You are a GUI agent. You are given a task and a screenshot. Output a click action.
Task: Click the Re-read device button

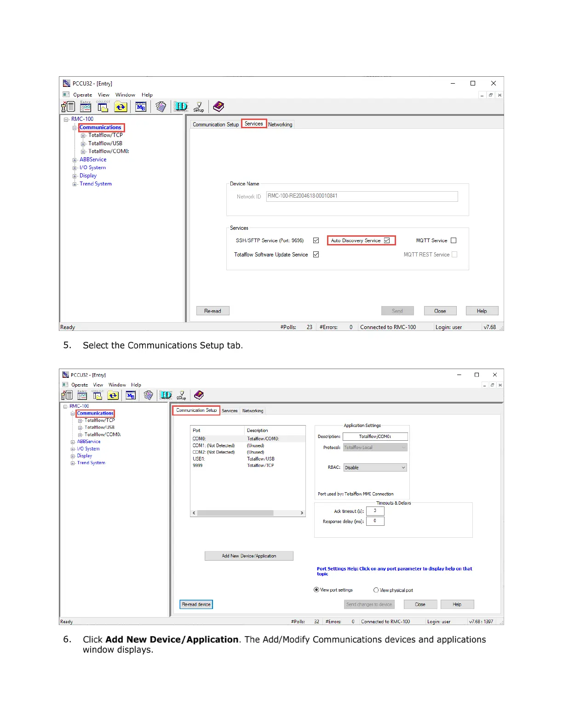point(196,604)
